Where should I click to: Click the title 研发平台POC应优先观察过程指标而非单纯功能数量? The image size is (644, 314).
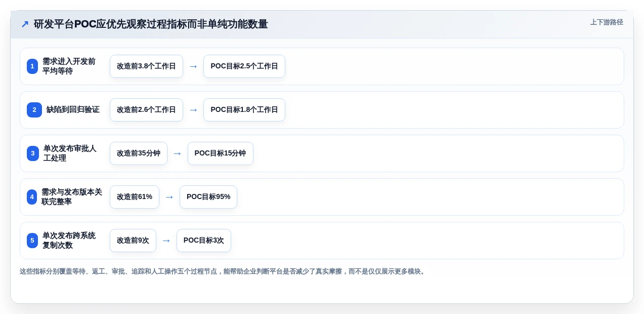pos(151,24)
